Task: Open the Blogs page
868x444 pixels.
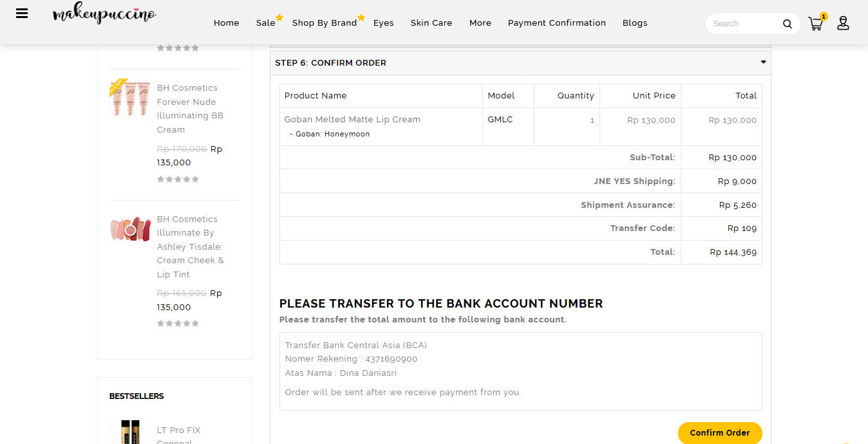Action: pos(635,23)
